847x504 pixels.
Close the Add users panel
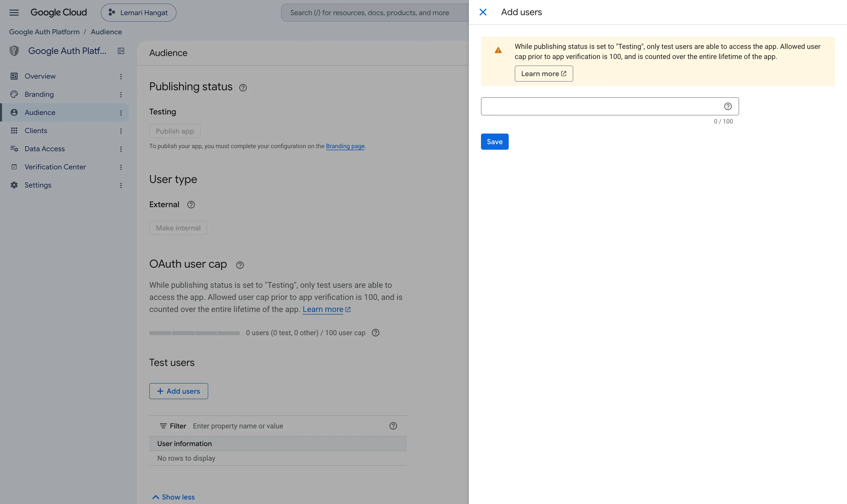483,12
